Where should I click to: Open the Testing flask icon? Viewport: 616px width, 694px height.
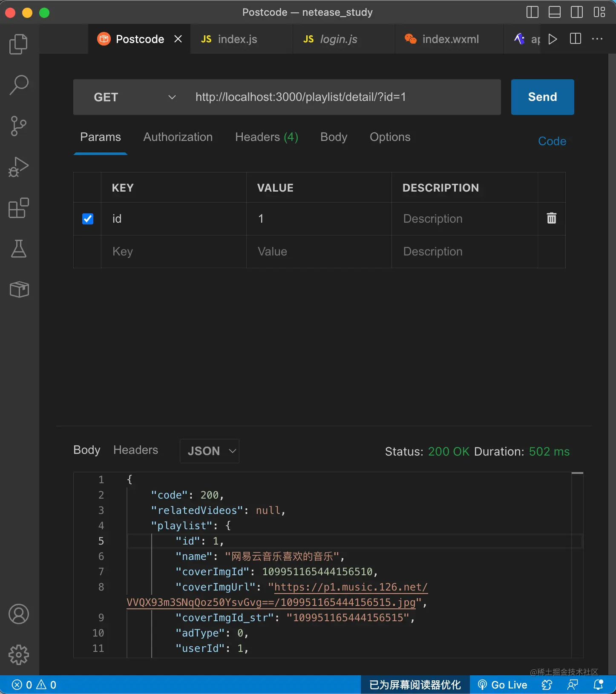pos(19,249)
